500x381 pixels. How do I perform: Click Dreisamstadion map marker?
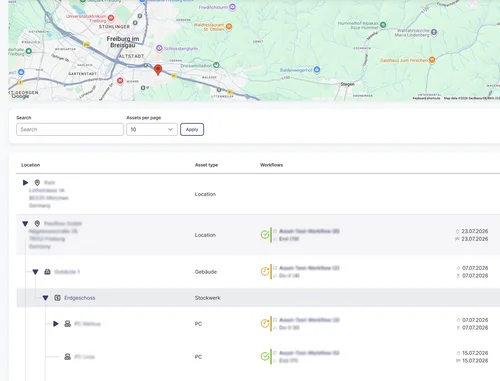pos(216,65)
